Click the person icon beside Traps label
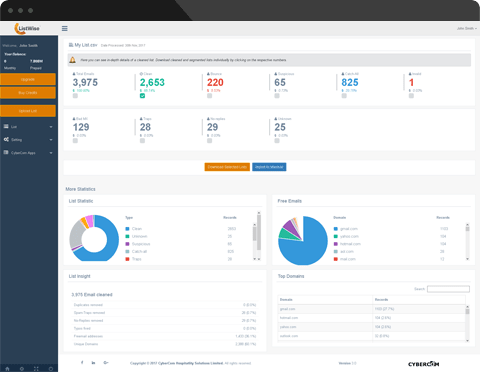Screen dimensions: 480x372 [141, 119]
